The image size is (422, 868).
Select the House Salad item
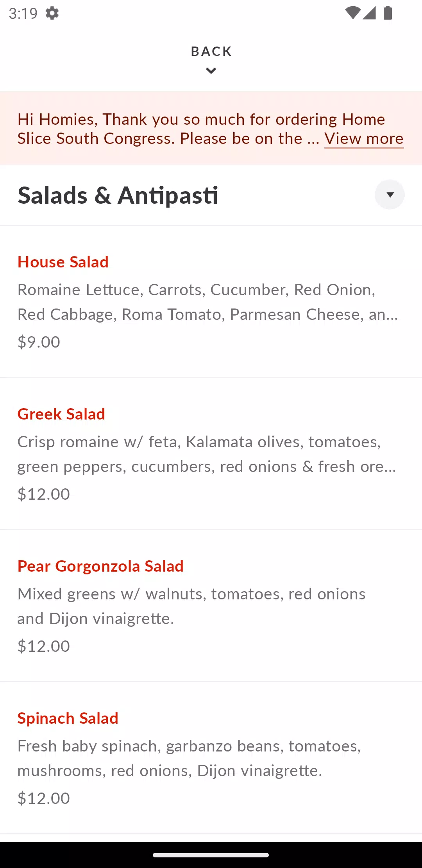point(63,262)
